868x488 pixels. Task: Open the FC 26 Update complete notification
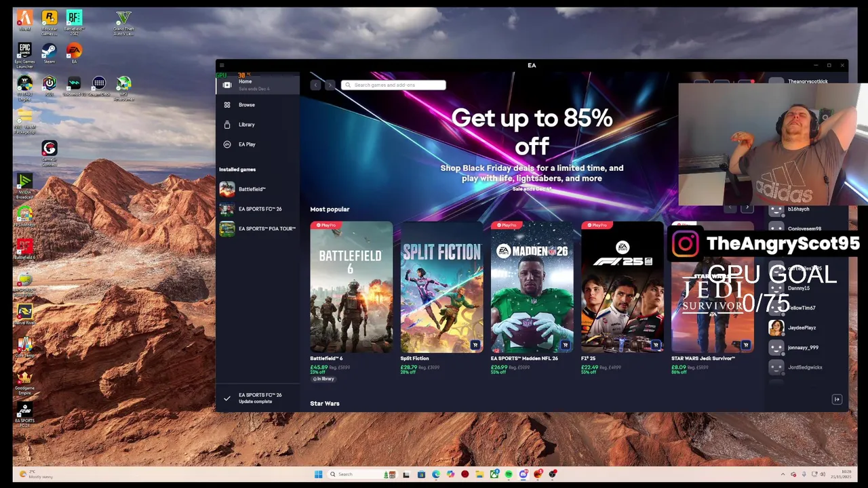coord(258,398)
